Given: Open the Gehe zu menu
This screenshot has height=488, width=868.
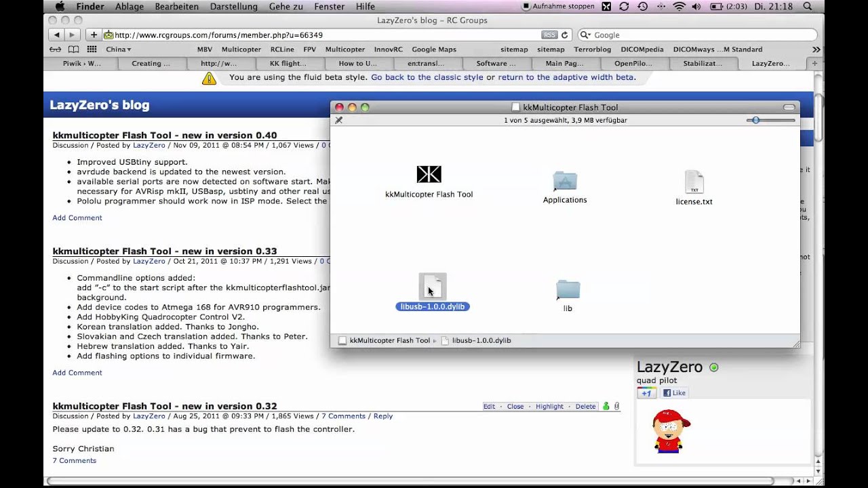Looking at the screenshot, I should (x=285, y=6).
